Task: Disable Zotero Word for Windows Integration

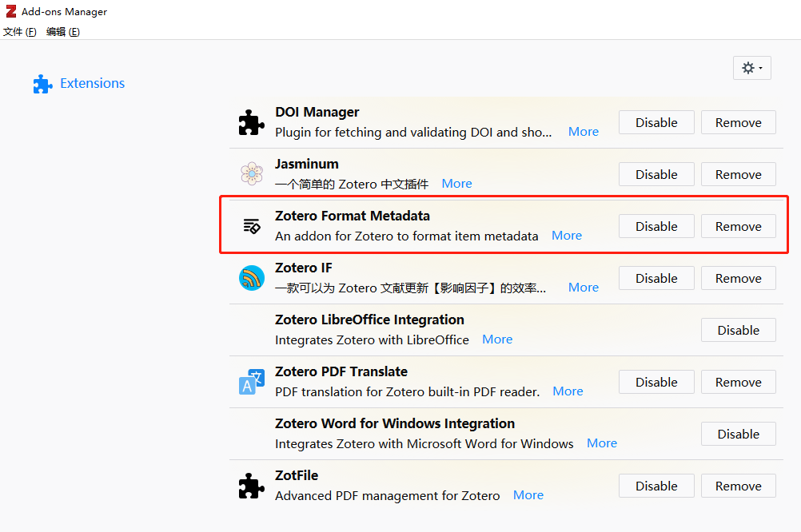Action: click(738, 434)
